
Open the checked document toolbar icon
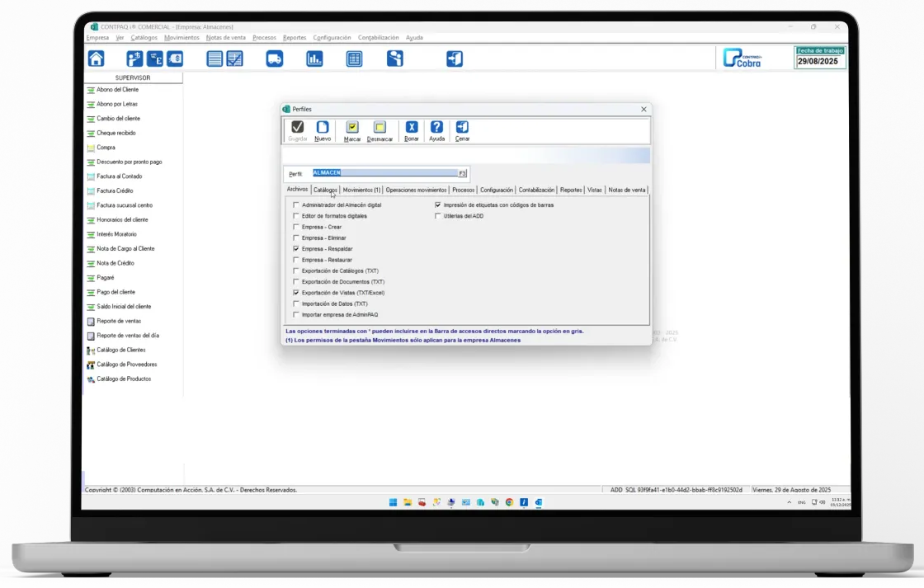[234, 59]
